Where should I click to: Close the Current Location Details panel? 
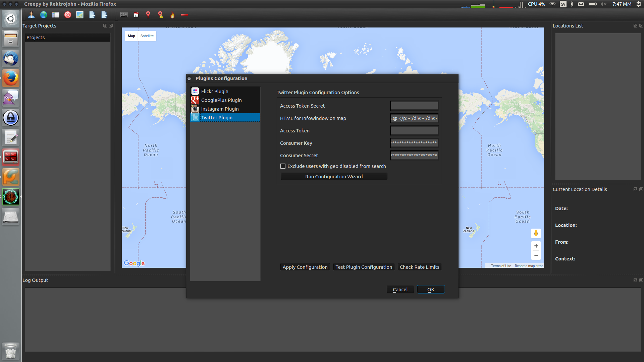[641, 189]
